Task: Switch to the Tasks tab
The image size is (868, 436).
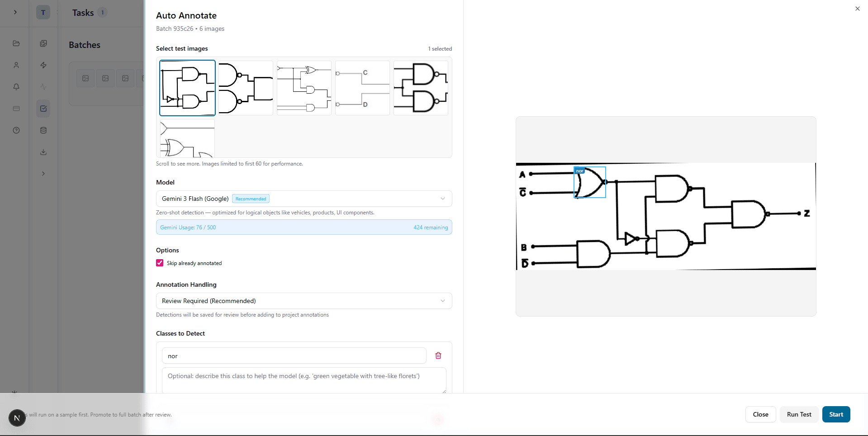Action: pos(83,12)
